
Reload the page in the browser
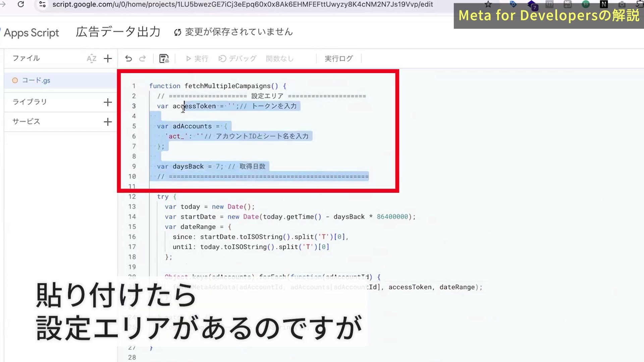pos(21,4)
